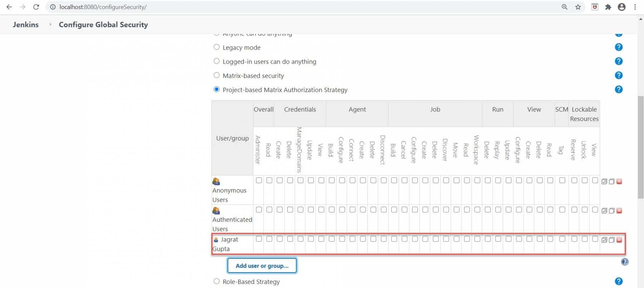Click the Anonymous Users row label
This screenshot has width=644, height=288.
(229, 195)
